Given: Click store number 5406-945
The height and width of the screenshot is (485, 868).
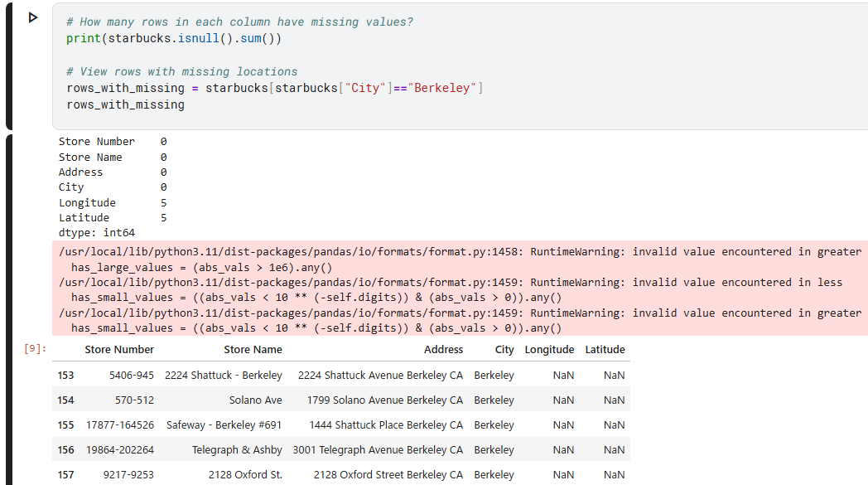Looking at the screenshot, I should (132, 376).
